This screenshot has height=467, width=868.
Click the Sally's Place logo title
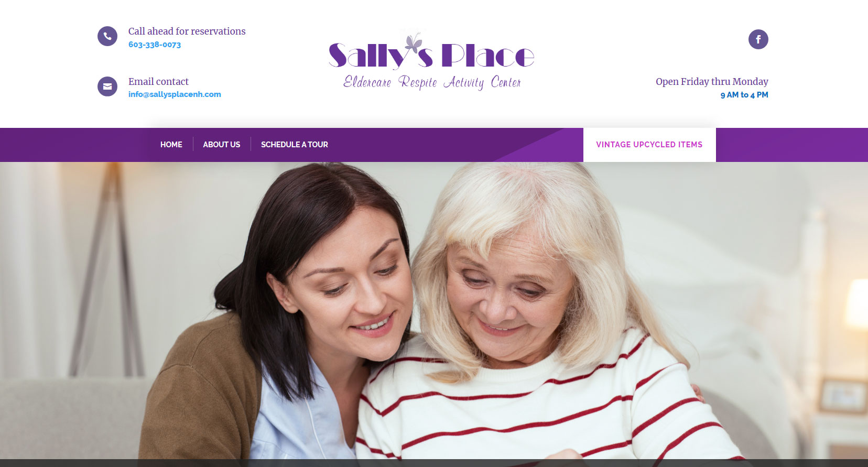tap(431, 55)
